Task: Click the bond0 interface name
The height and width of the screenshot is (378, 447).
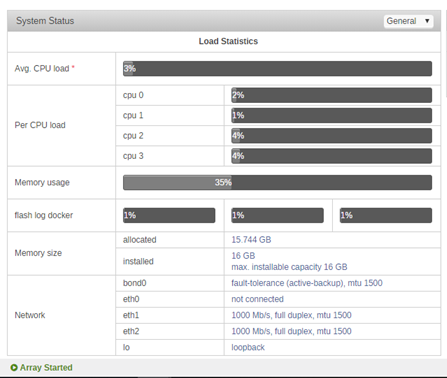Action: tap(134, 283)
